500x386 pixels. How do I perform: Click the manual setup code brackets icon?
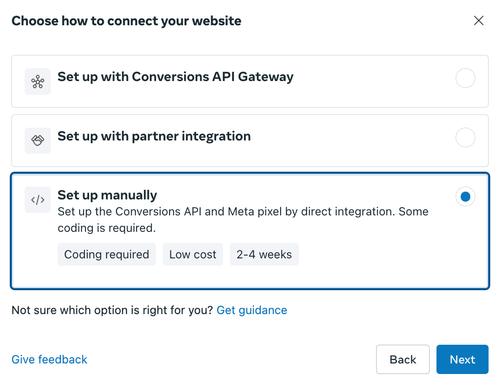(38, 200)
